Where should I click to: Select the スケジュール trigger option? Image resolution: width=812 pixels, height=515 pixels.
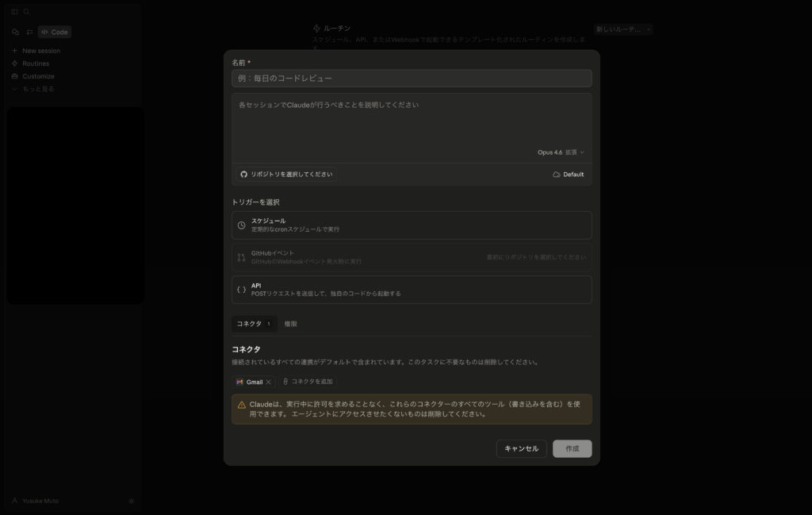411,225
